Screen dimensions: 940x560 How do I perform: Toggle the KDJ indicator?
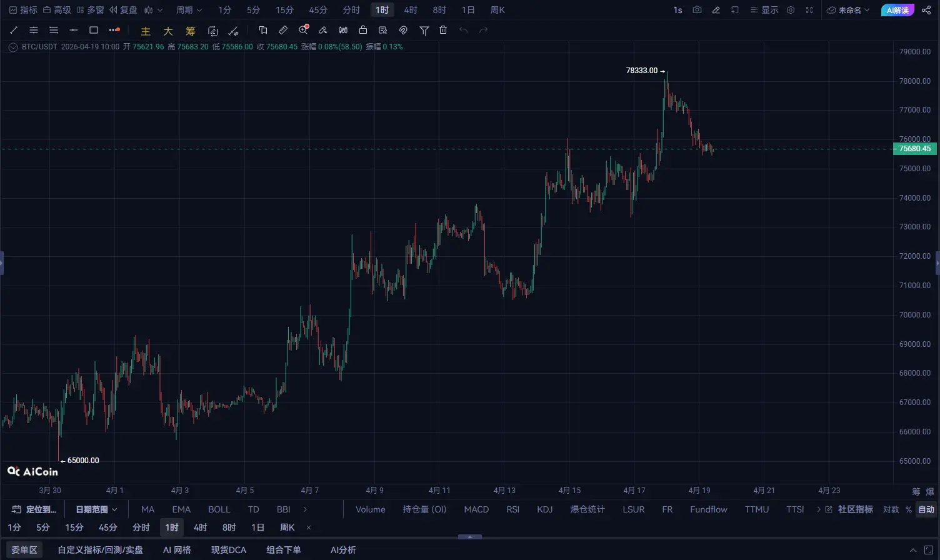545,509
